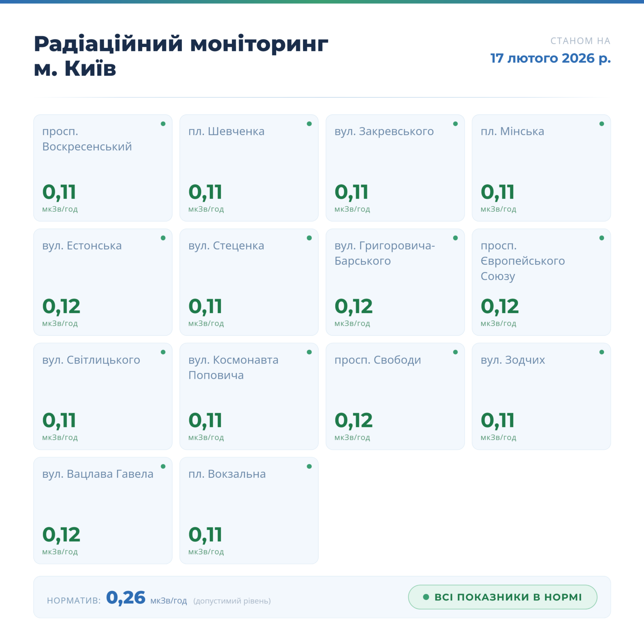The width and height of the screenshot is (644, 644).
Task: Select the вул. Стеценка station name
Action: coord(226,246)
